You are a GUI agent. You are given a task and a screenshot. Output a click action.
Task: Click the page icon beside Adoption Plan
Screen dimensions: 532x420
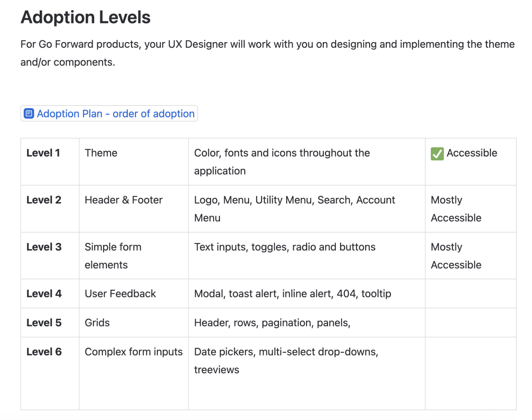(29, 114)
